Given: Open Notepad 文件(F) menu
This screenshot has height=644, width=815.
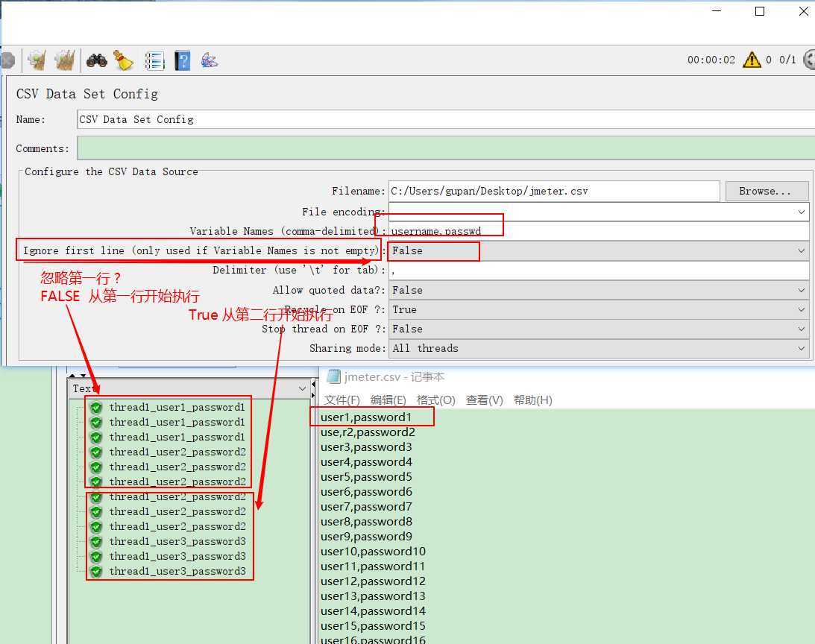Looking at the screenshot, I should click(342, 400).
